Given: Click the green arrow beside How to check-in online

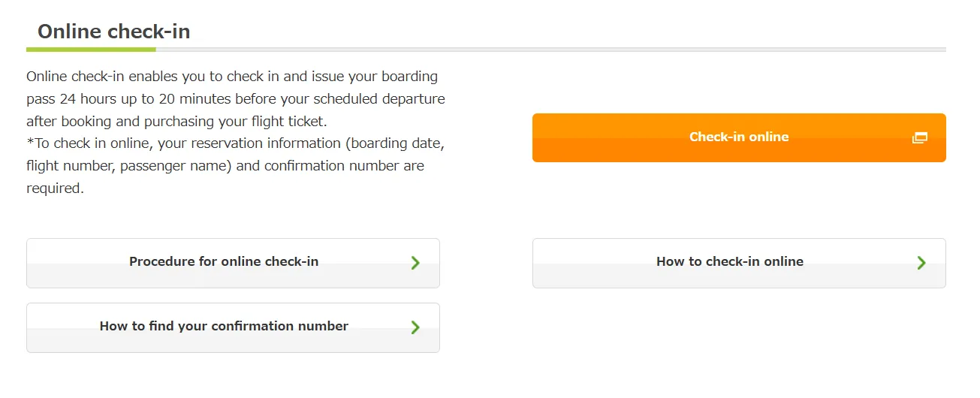Looking at the screenshot, I should (921, 263).
